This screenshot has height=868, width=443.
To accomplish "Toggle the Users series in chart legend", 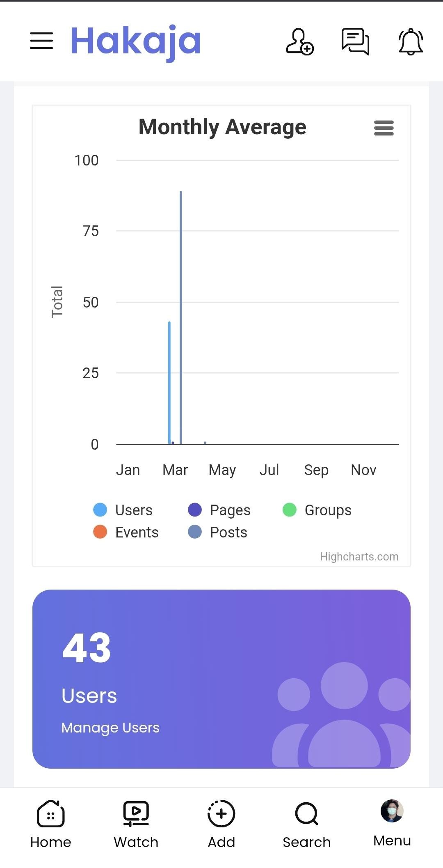I will point(123,510).
